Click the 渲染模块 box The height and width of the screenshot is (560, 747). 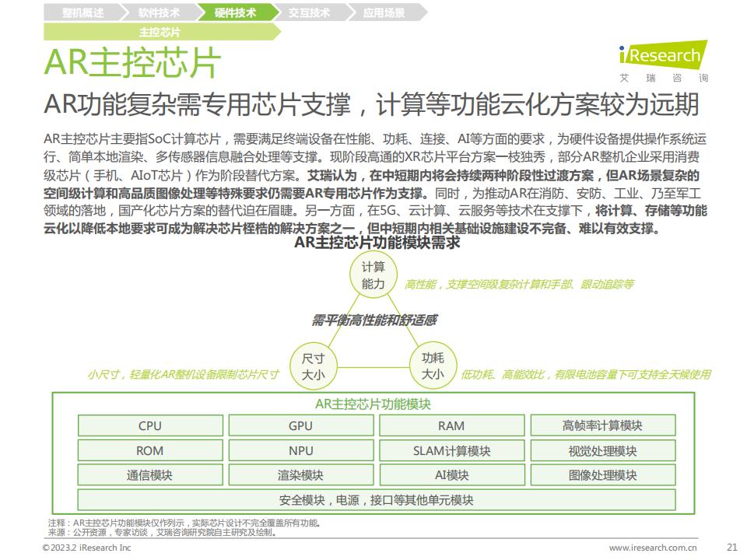[x=300, y=475]
